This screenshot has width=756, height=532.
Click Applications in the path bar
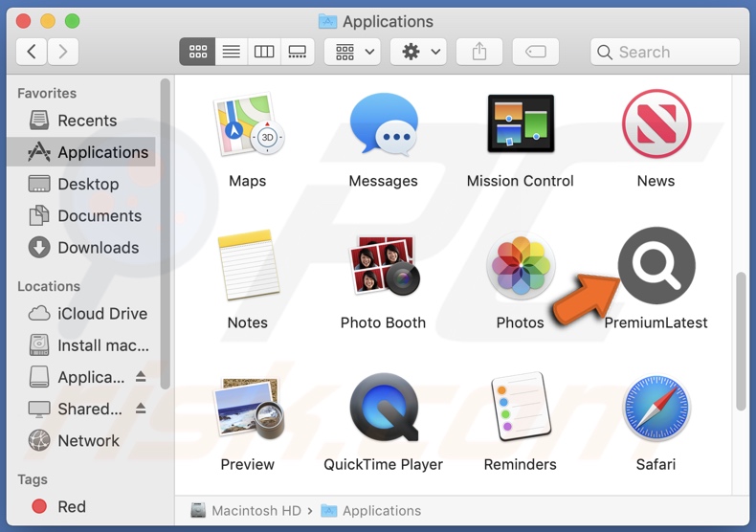371,511
